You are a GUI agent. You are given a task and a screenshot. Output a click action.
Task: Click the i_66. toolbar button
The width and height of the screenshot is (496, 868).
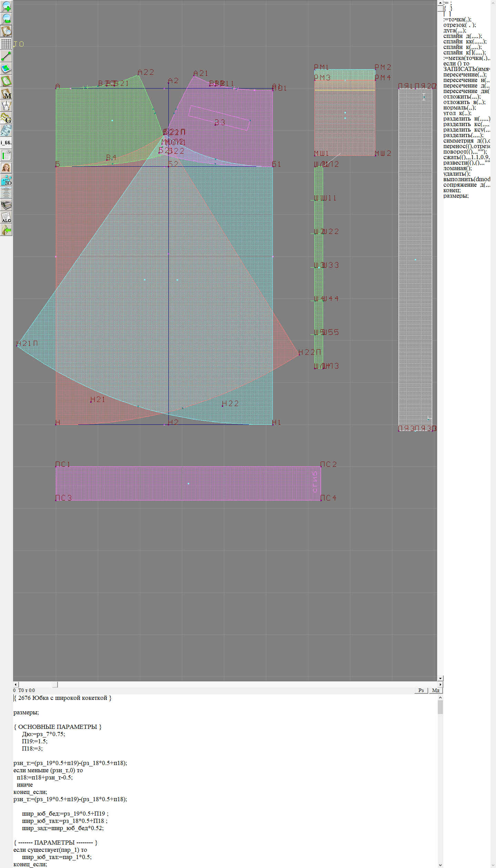6,143
